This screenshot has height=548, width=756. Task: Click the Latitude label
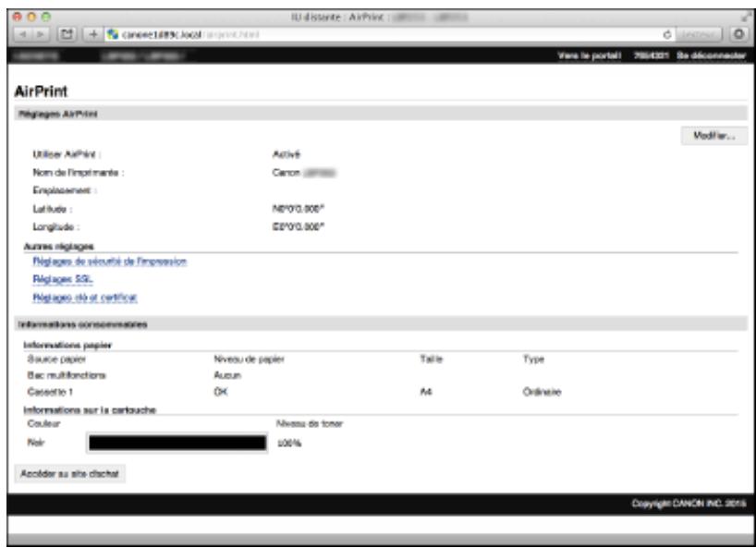pos(52,209)
